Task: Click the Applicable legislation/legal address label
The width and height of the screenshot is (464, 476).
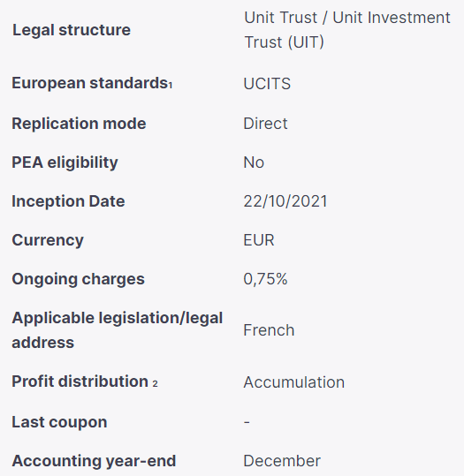Action: pos(118,330)
